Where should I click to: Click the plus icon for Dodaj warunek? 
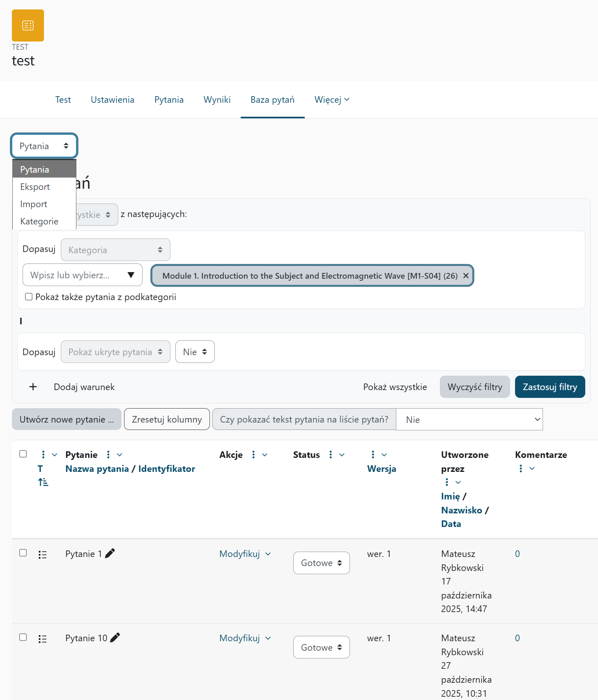pyautogui.click(x=33, y=387)
